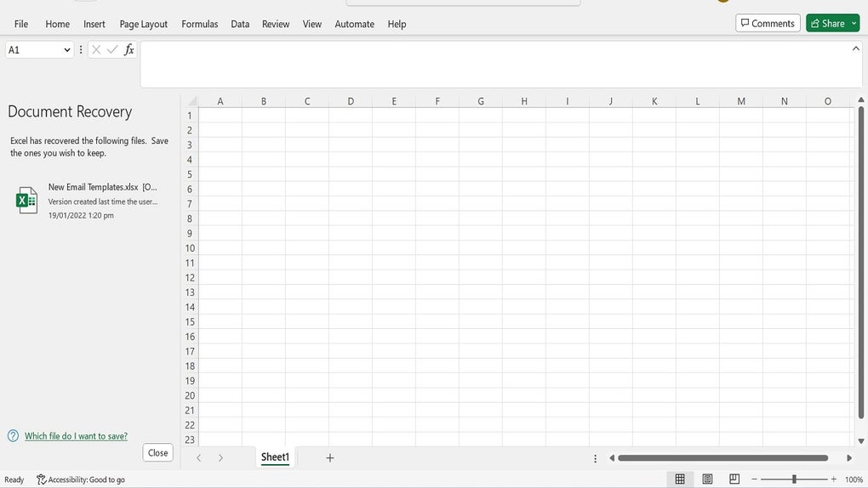Add a new sheet with plus icon
868x488 pixels.
330,457
